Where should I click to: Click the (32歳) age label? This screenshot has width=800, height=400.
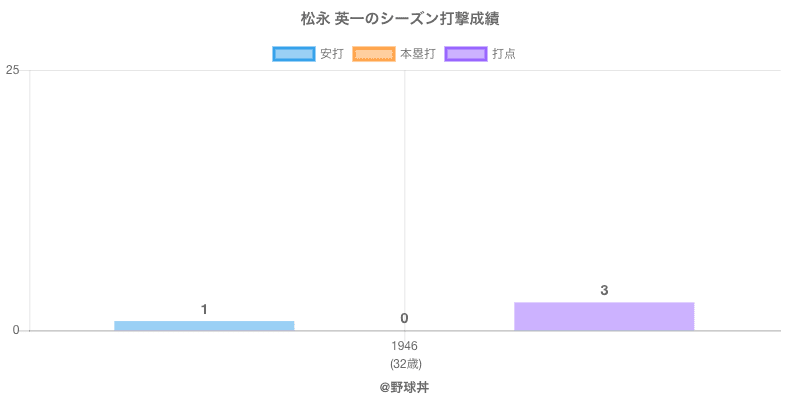[405, 363]
